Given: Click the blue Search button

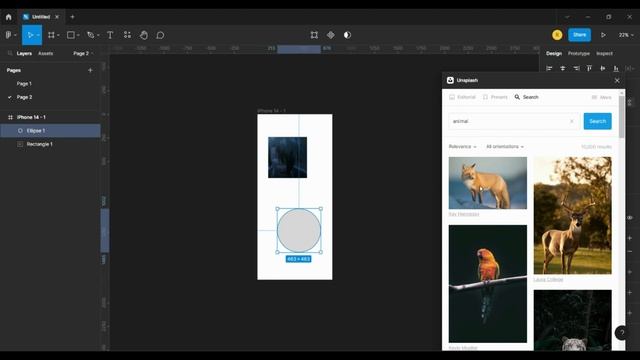Looking at the screenshot, I should point(597,121).
